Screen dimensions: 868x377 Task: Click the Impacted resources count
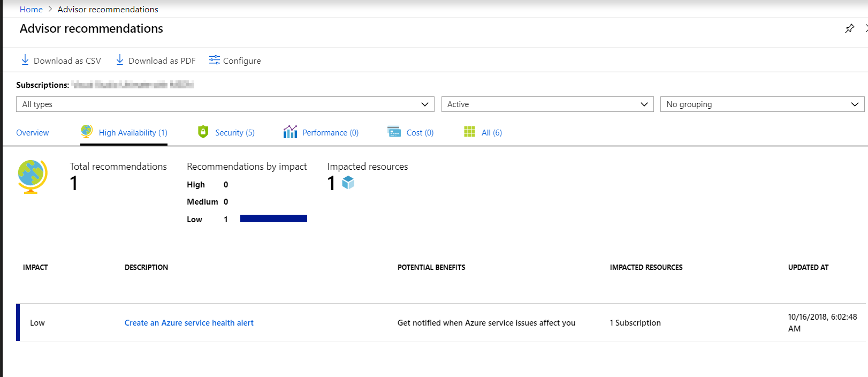331,183
